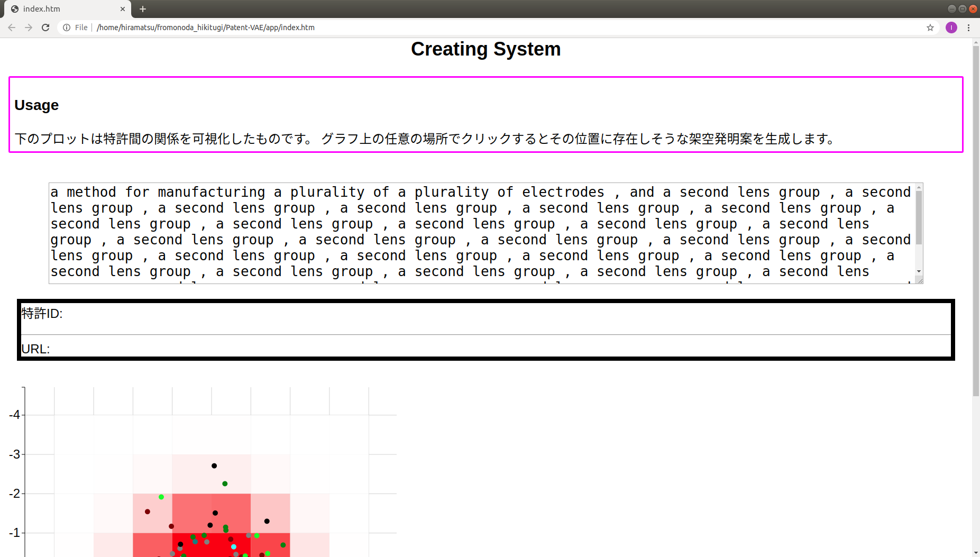
Task: Click the site information icon in the address bar
Action: point(67,28)
